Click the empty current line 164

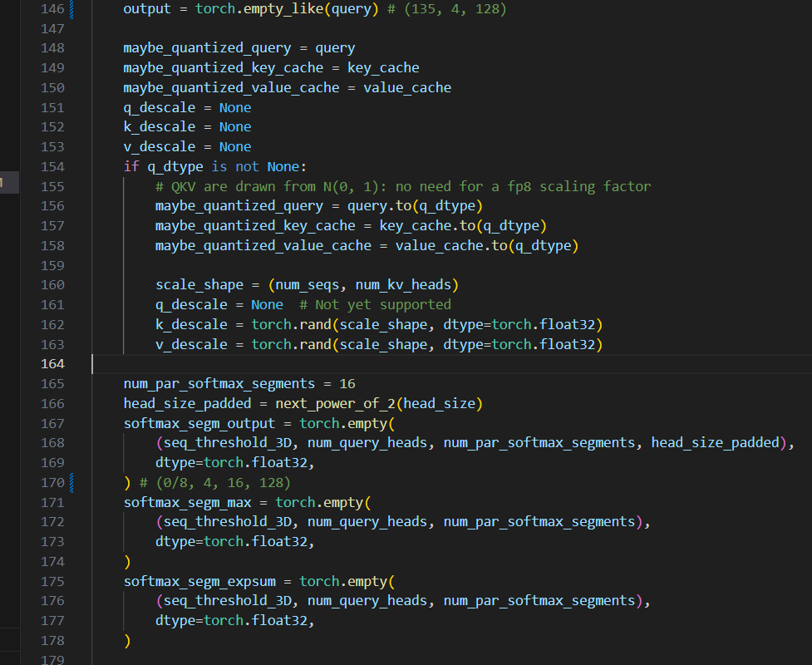(450, 364)
